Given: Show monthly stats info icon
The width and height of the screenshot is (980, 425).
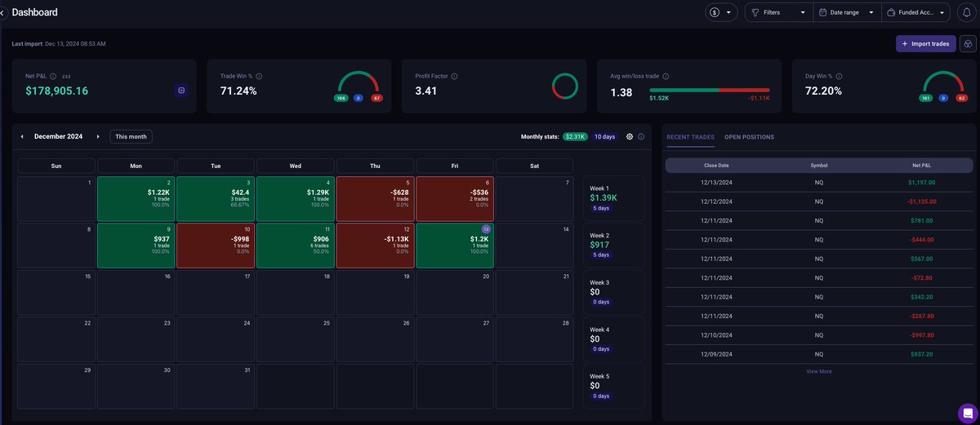Looking at the screenshot, I should [x=641, y=136].
